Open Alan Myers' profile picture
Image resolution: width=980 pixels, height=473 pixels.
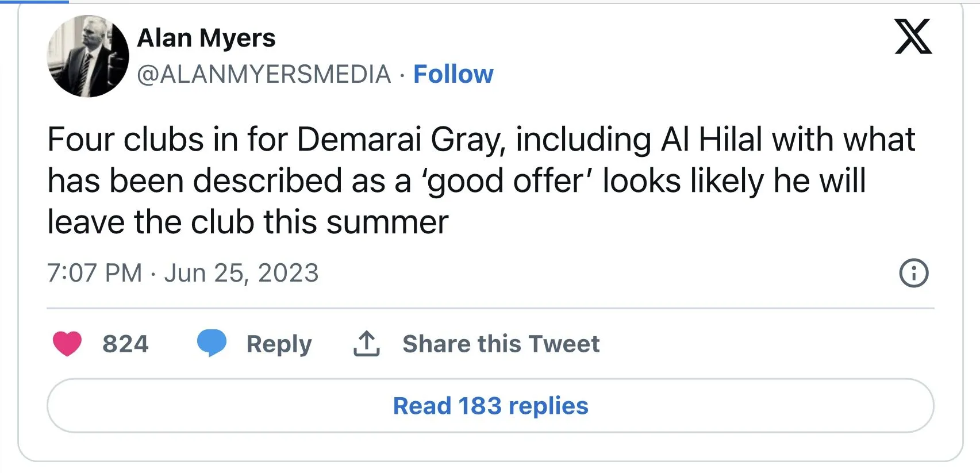click(88, 56)
